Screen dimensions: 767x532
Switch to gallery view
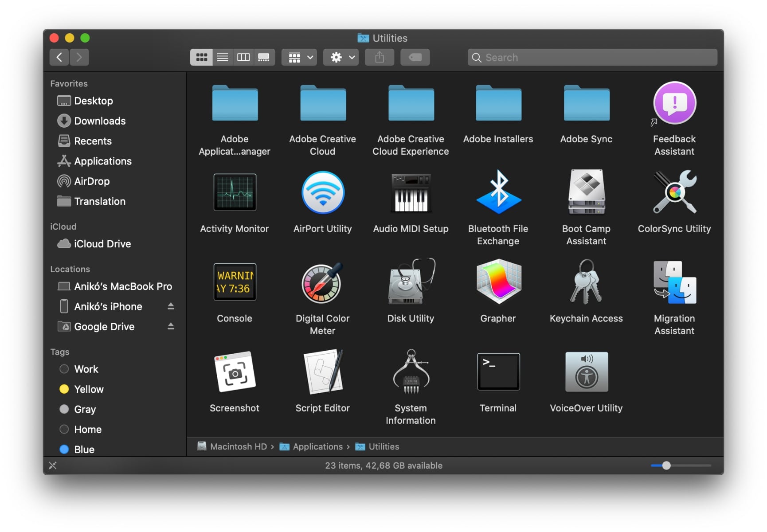coord(264,57)
